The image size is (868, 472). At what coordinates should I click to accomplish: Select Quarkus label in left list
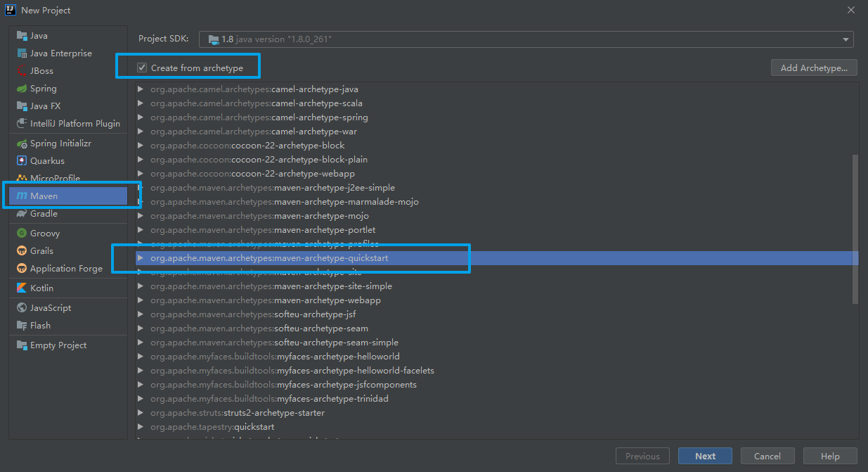(x=47, y=161)
